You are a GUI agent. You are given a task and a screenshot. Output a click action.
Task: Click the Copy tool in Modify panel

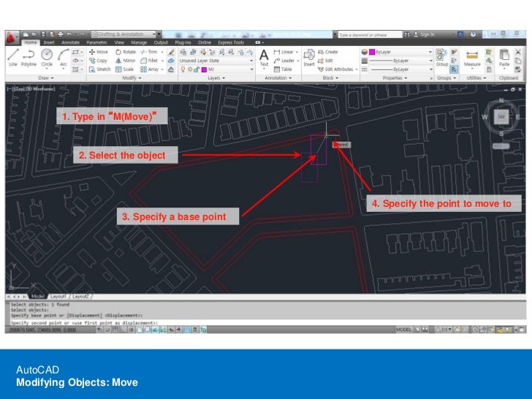[98, 61]
